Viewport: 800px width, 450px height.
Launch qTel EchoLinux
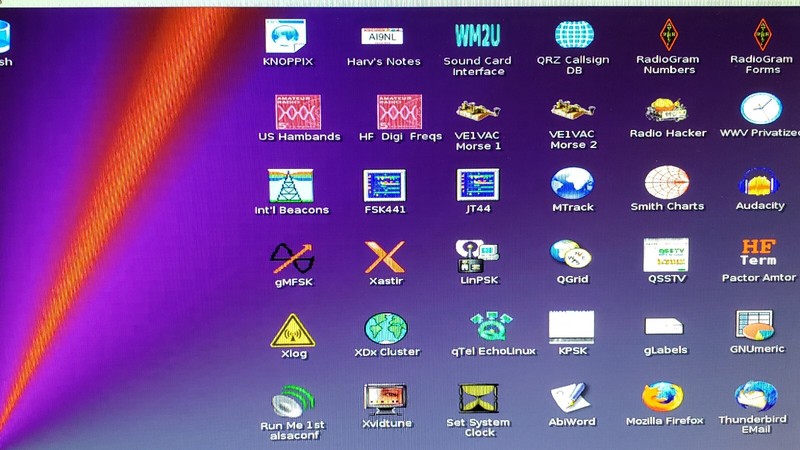491,327
